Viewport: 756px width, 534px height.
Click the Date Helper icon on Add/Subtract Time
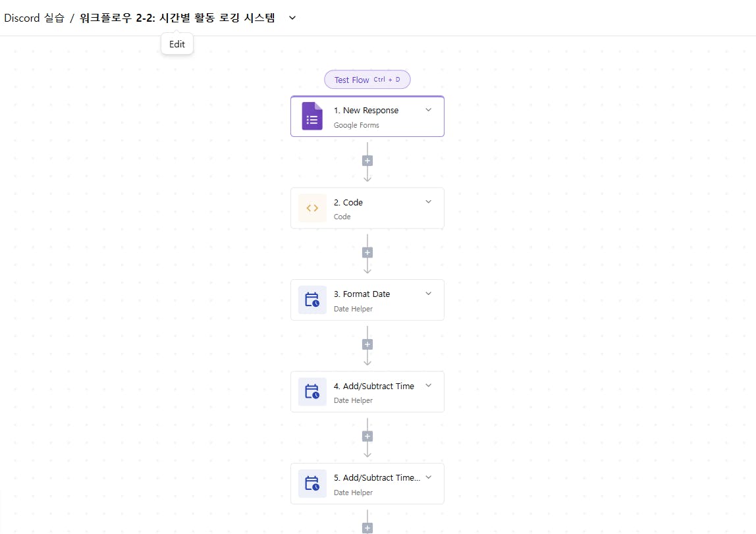coord(311,392)
